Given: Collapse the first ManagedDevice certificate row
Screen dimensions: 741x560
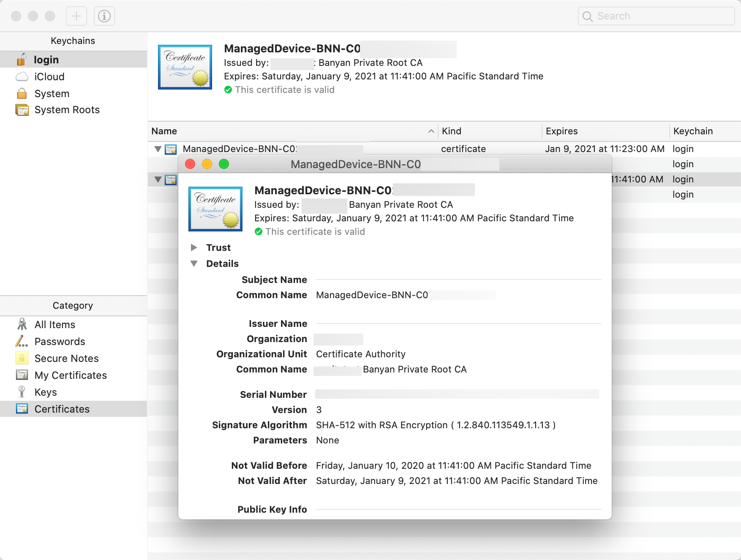Looking at the screenshot, I should tap(158, 149).
